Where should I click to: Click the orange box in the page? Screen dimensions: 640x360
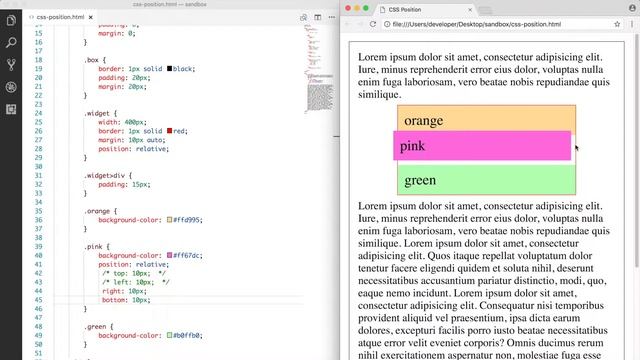click(487, 118)
